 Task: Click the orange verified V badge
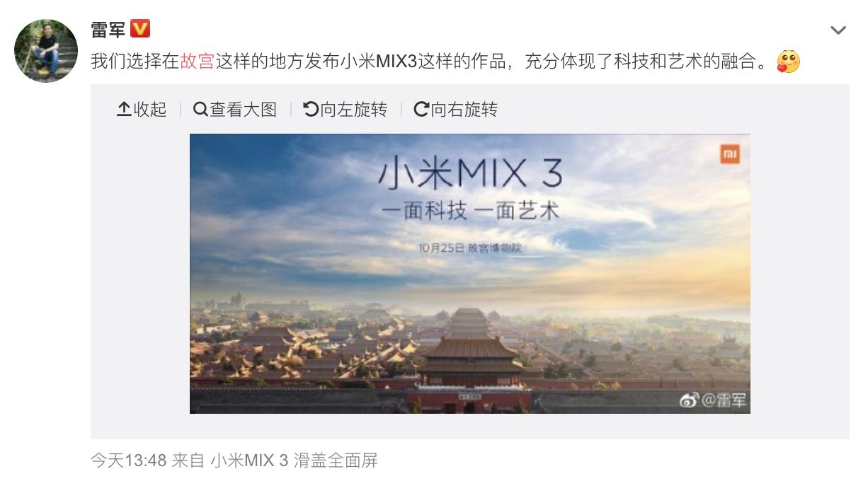point(141,29)
